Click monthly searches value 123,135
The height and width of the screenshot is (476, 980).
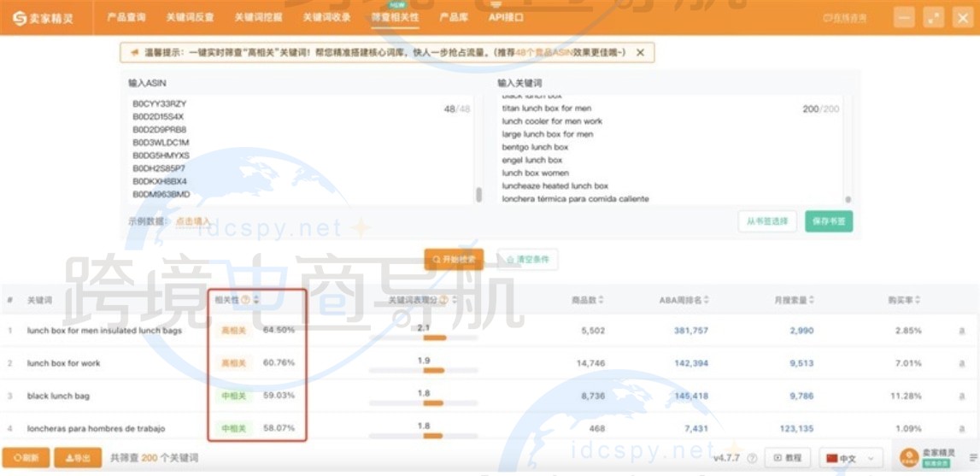[x=797, y=428]
